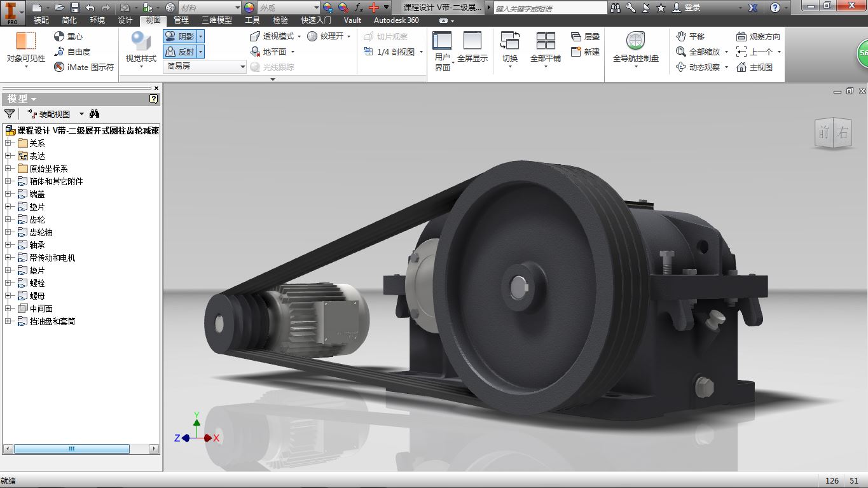Image resolution: width=868 pixels, height=488 pixels.
Task: Open the 工具 ribbon tab
Action: 252,20
